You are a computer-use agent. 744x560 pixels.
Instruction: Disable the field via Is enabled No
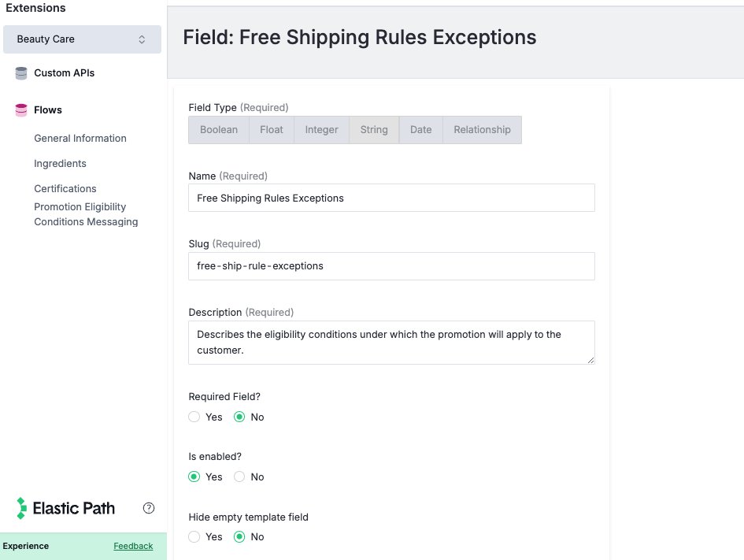point(239,477)
